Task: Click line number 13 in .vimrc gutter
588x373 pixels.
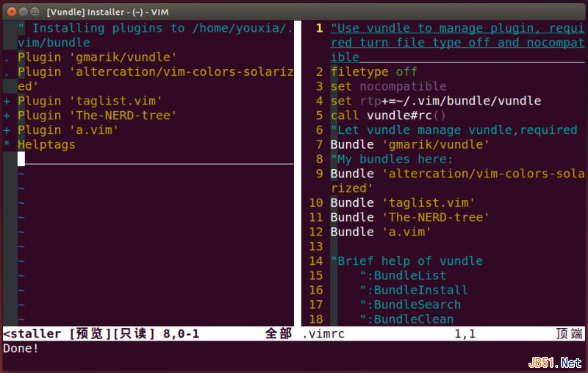Action: [316, 247]
